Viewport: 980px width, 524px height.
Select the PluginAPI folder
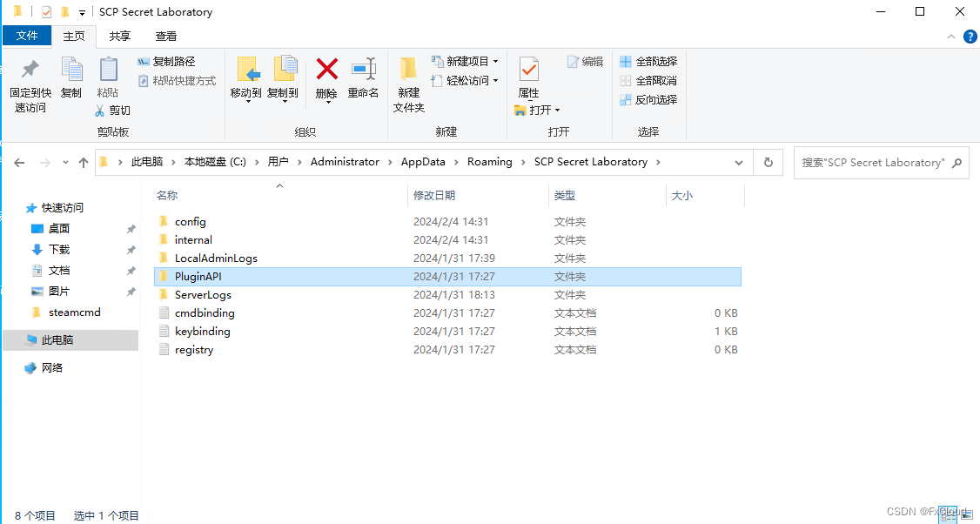(x=447, y=277)
